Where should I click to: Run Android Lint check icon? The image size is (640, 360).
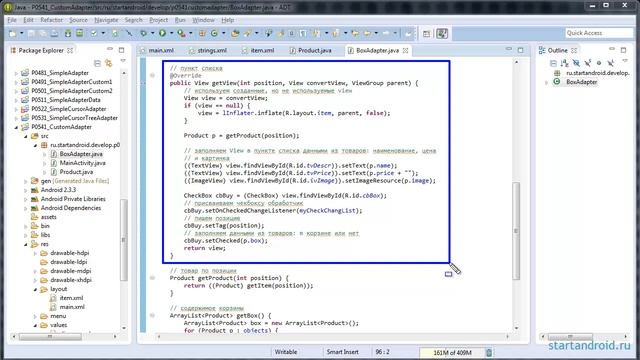tap(94, 33)
